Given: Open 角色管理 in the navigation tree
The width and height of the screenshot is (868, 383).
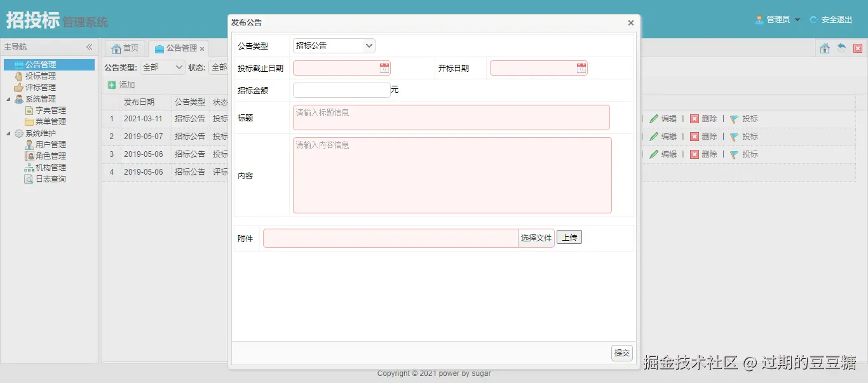Looking at the screenshot, I should pos(51,156).
